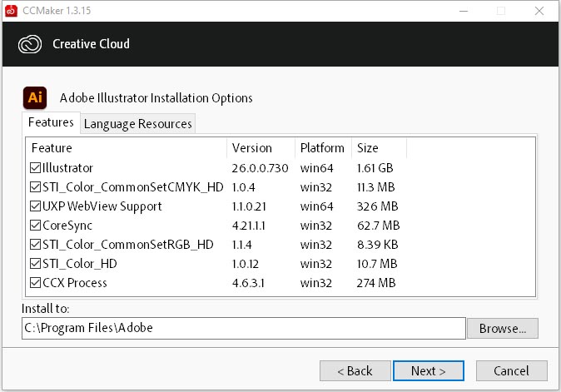
Task: Cancel the installation
Action: pos(511,371)
